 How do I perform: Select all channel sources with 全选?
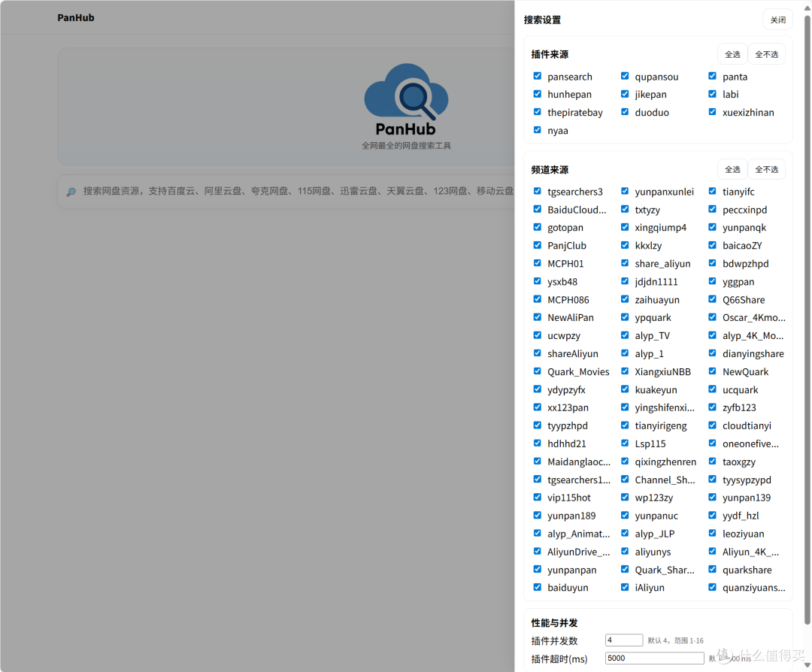point(732,169)
